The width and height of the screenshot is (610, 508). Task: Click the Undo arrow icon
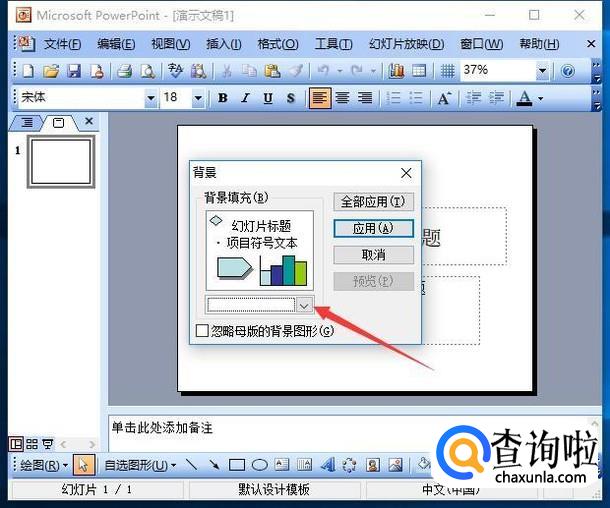coord(323,71)
